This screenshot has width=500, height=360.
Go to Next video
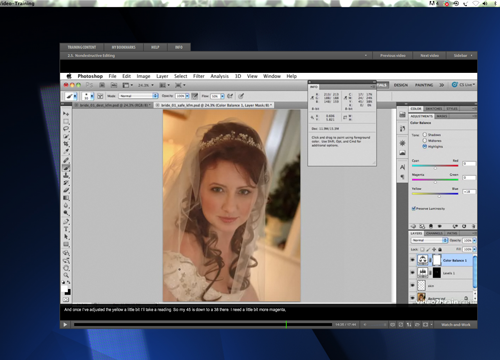429,56
